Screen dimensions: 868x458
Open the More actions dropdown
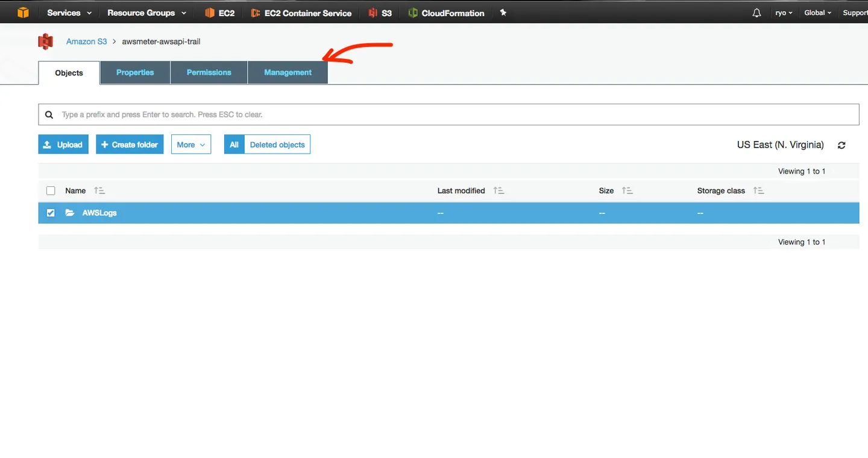coord(191,145)
